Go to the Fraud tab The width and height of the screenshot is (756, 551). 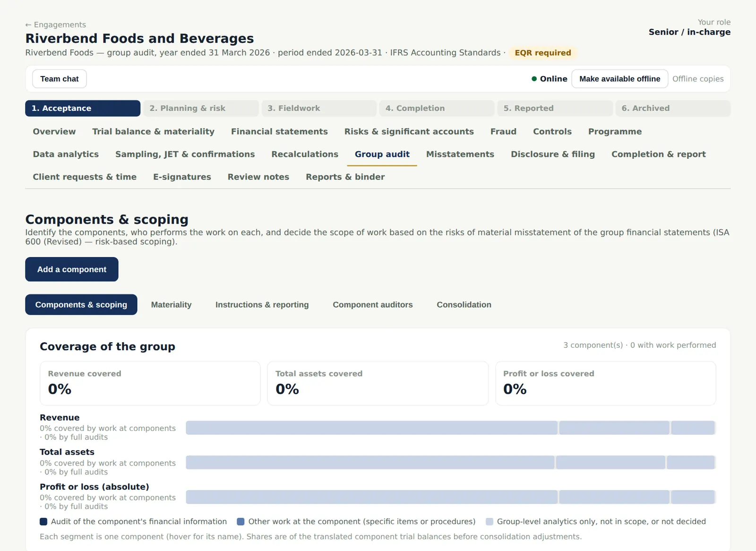pos(503,132)
